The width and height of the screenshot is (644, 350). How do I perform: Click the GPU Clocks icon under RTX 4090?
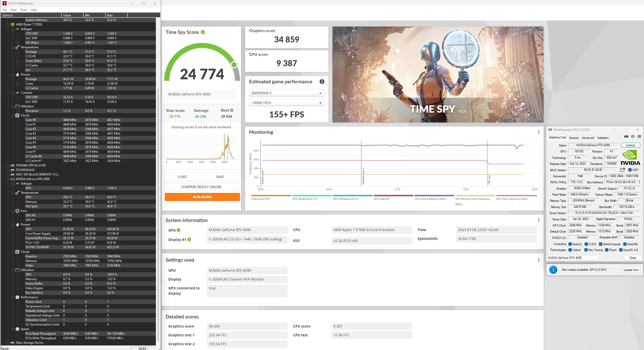pos(17,252)
